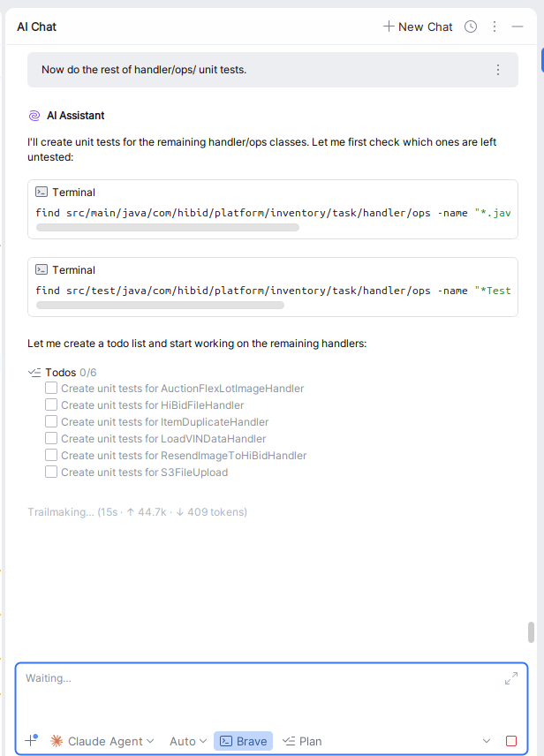
Task: Open Auto mode dropdown
Action: click(188, 741)
